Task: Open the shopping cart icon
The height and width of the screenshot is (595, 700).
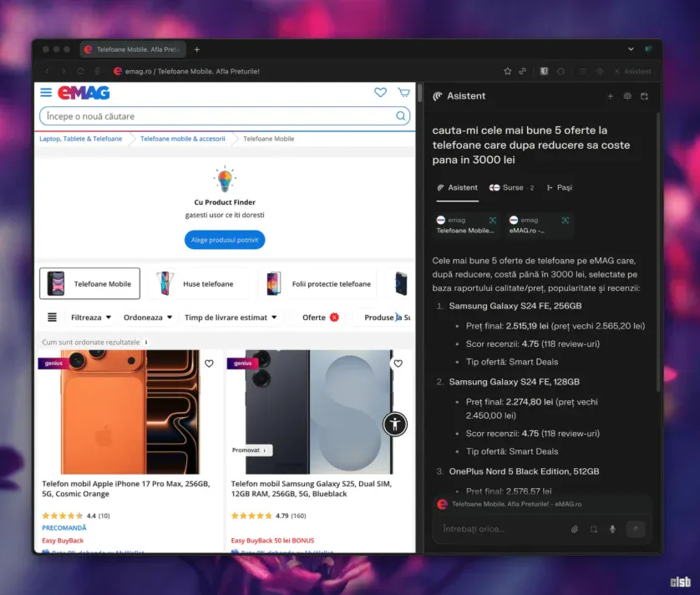Action: pos(404,93)
